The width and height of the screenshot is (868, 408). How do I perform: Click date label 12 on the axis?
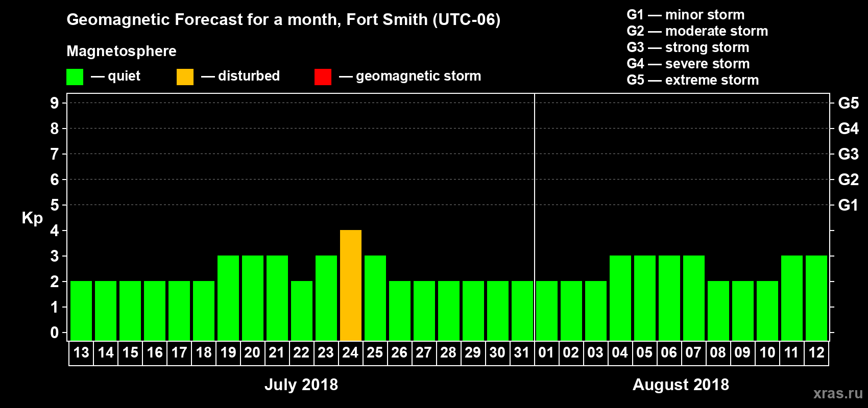click(816, 353)
